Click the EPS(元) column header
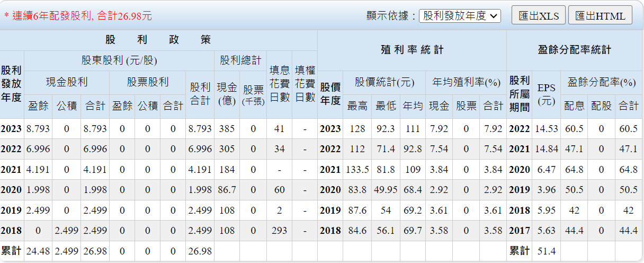 (x=546, y=94)
